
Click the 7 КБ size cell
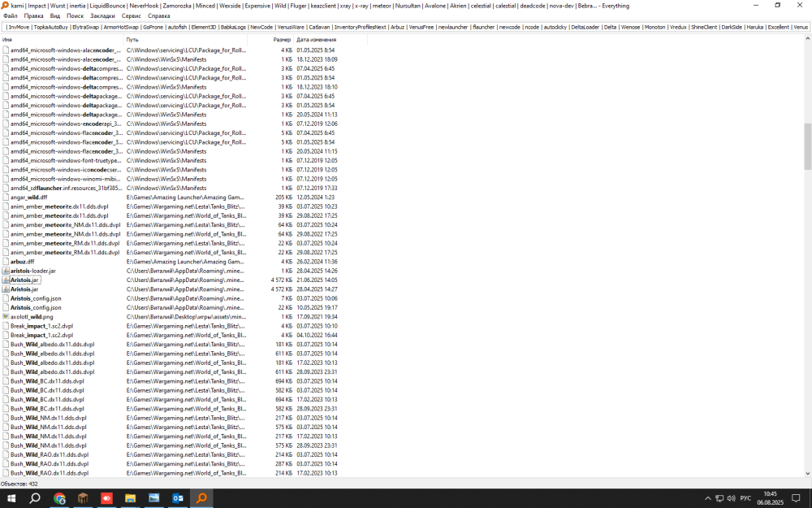pyautogui.click(x=287, y=298)
